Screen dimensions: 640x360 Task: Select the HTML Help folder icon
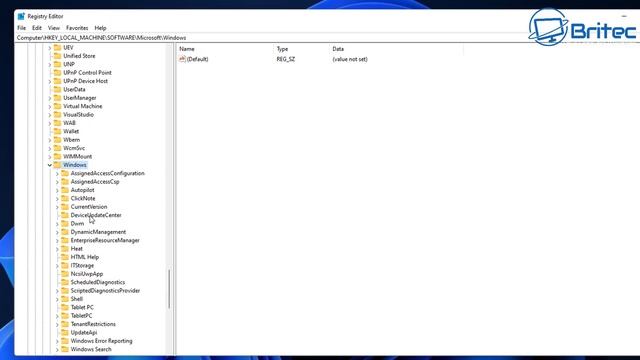point(65,257)
